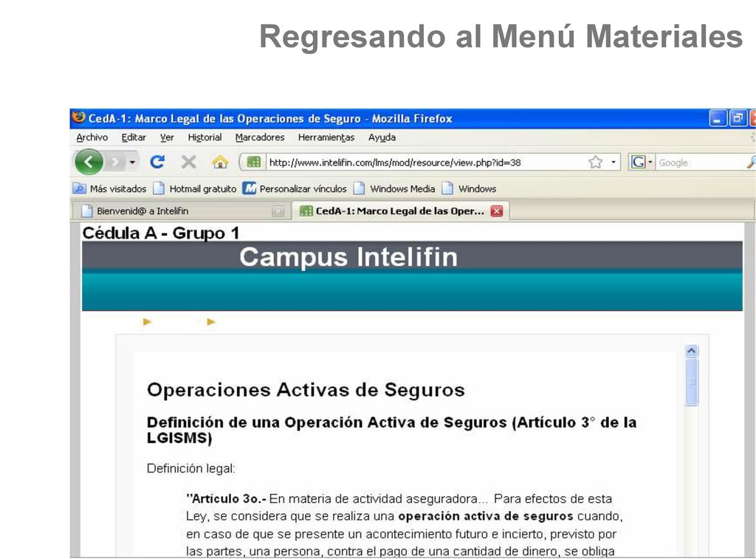Click the site identity icon in address bar

pos(254,162)
